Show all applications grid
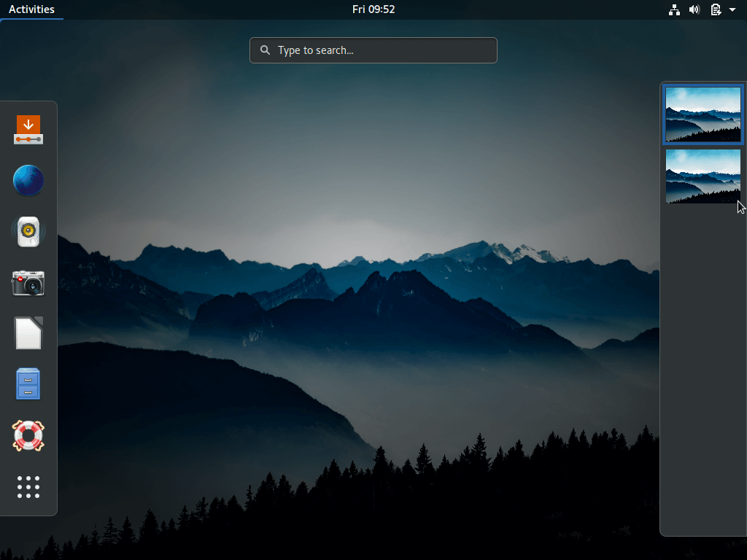This screenshot has height=560, width=747. coord(28,486)
